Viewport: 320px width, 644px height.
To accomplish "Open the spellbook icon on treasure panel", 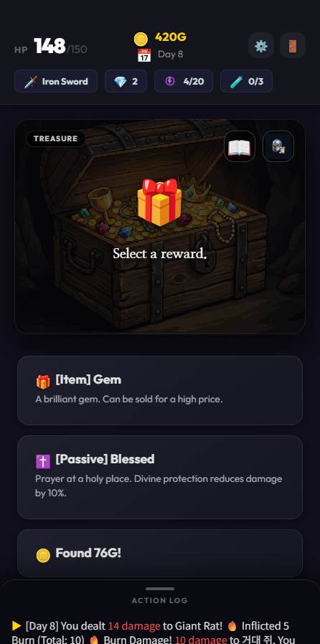I will tap(240, 146).
